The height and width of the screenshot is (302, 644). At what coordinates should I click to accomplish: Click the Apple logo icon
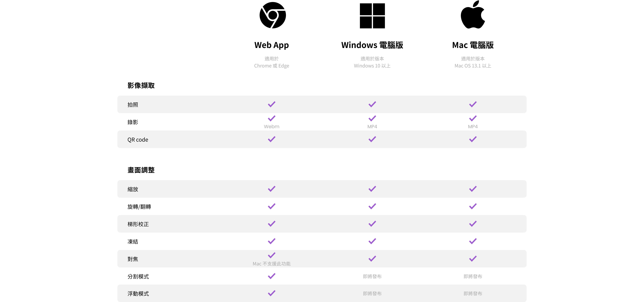pos(473,14)
